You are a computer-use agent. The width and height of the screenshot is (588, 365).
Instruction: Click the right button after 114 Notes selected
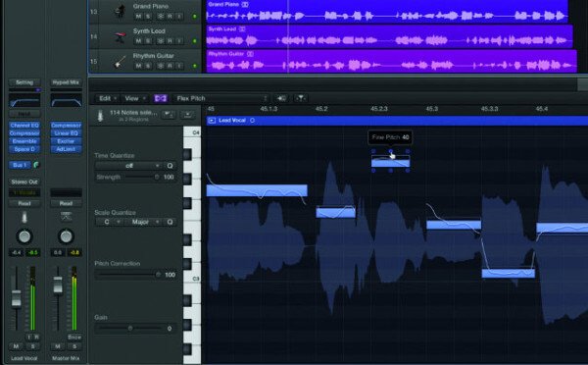[x=187, y=115]
